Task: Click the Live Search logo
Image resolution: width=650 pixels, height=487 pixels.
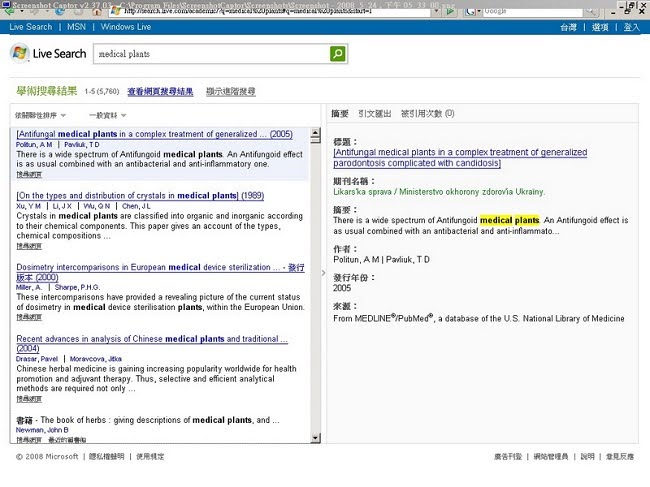Action: tap(48, 53)
